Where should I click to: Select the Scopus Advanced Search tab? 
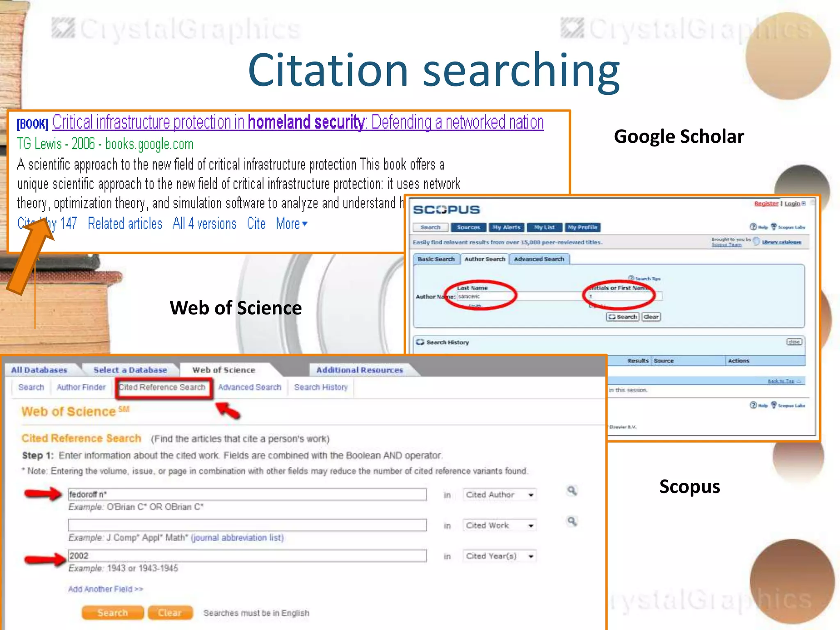(x=539, y=259)
